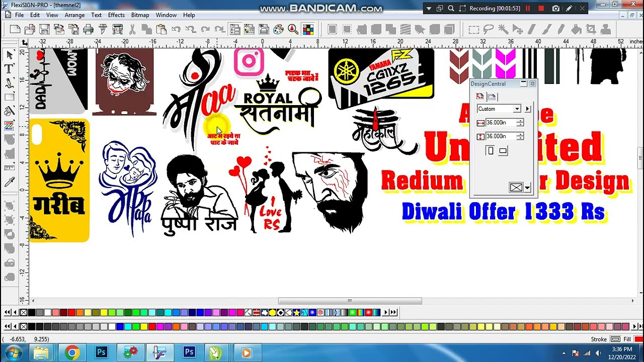Open the first Photoshop taskbar icon
This screenshot has height=362, width=644.
pyautogui.click(x=101, y=352)
